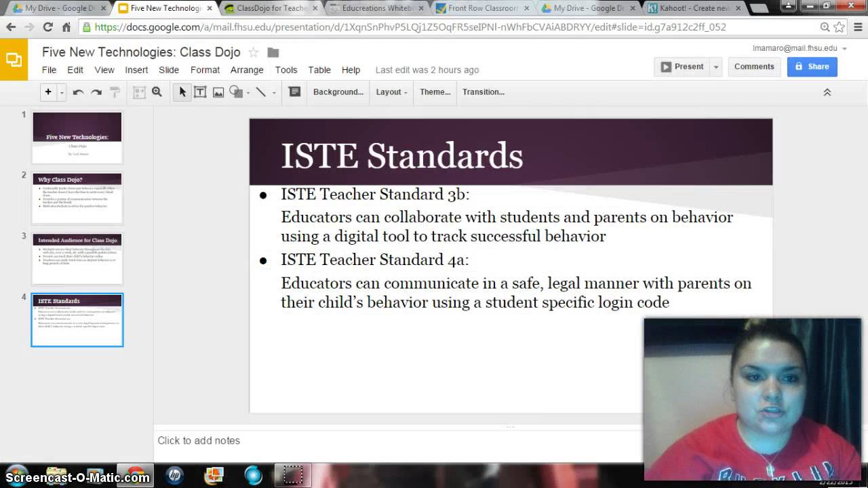This screenshot has width=868, height=488.
Task: Open the View menu
Action: pos(104,70)
